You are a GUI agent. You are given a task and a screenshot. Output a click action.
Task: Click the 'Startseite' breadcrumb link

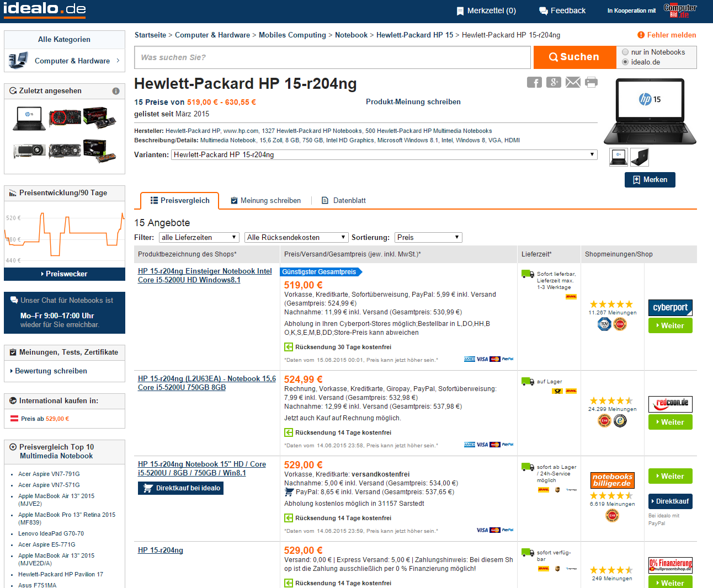[x=150, y=35]
